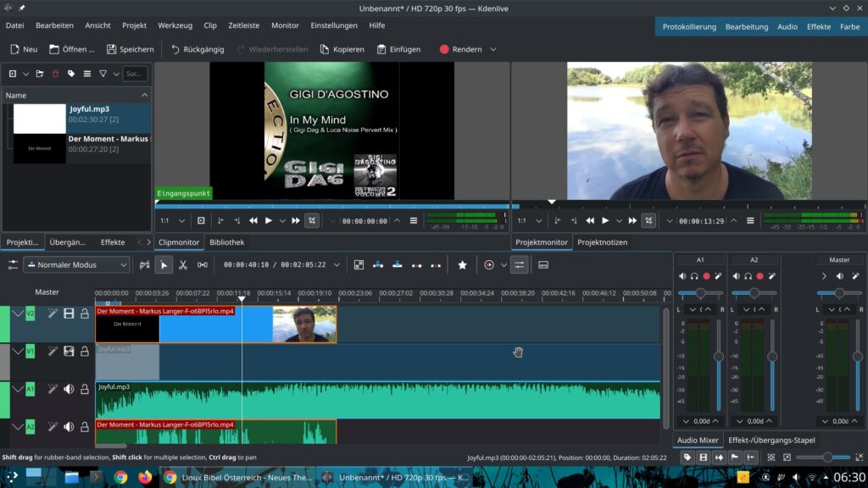Screen dimensions: 868x488
Task: Open clip monitor 1:1 zoom dropdown
Action: [172, 221]
